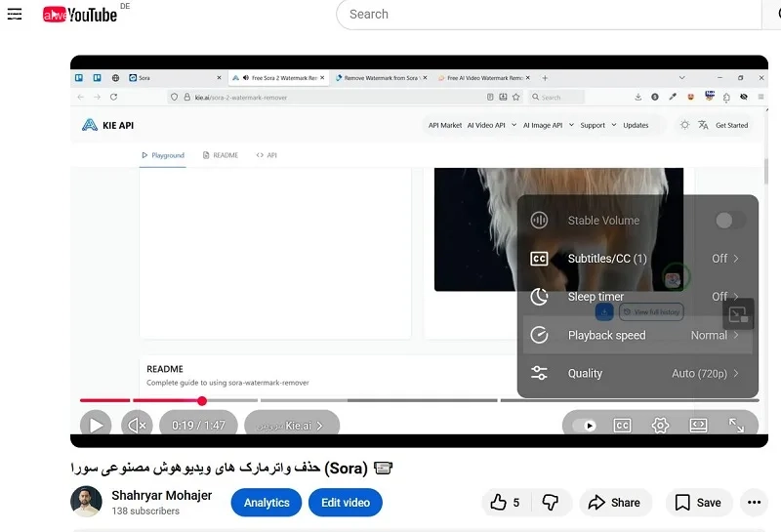This screenshot has height=532, width=781.
Task: Click the Stable Volume waveform icon
Action: coord(539,221)
